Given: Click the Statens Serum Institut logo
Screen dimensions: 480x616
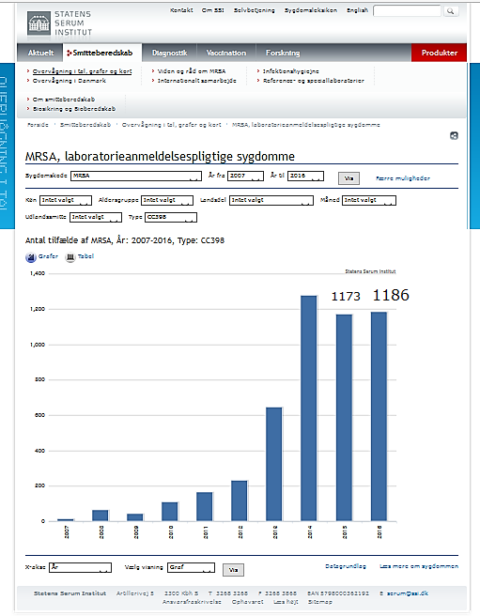Looking at the screenshot, I should pos(59,23).
